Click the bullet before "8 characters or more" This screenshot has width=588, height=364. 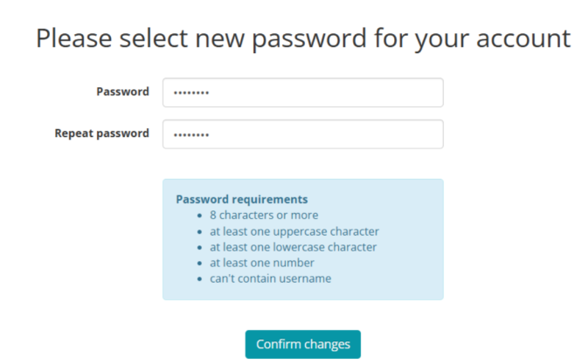point(201,216)
